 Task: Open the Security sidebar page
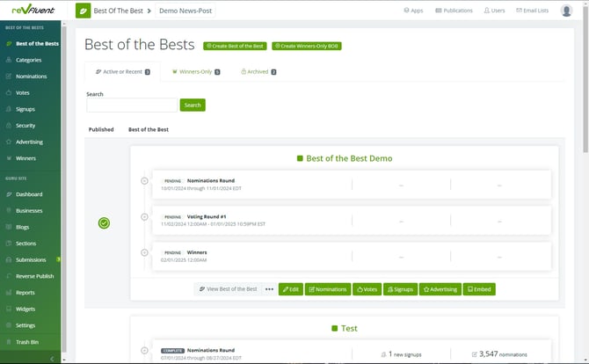[25, 125]
